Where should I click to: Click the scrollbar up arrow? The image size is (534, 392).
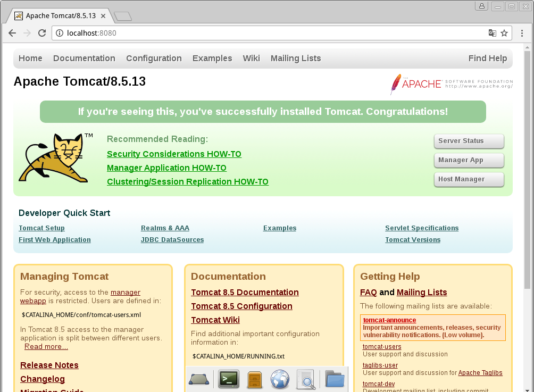[527, 47]
